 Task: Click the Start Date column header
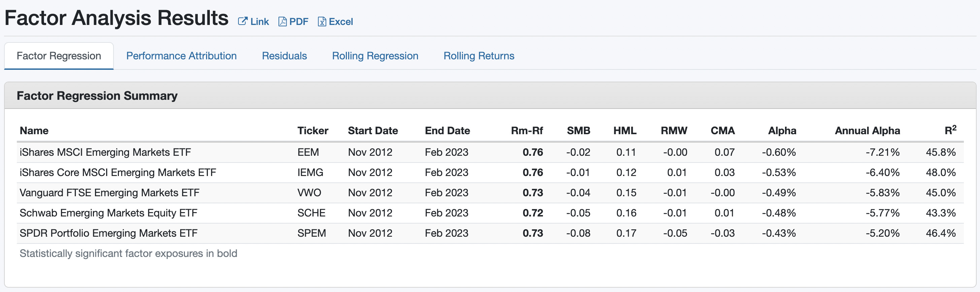[373, 130]
